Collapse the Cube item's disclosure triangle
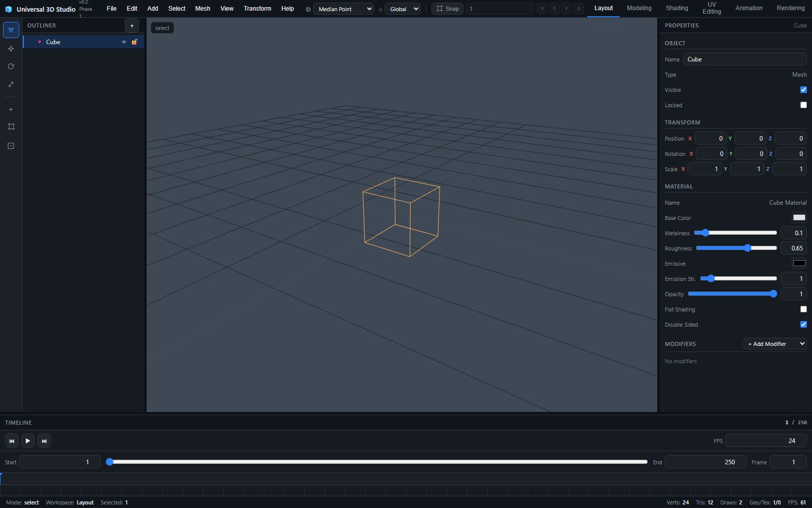The image size is (812, 508). click(40, 42)
